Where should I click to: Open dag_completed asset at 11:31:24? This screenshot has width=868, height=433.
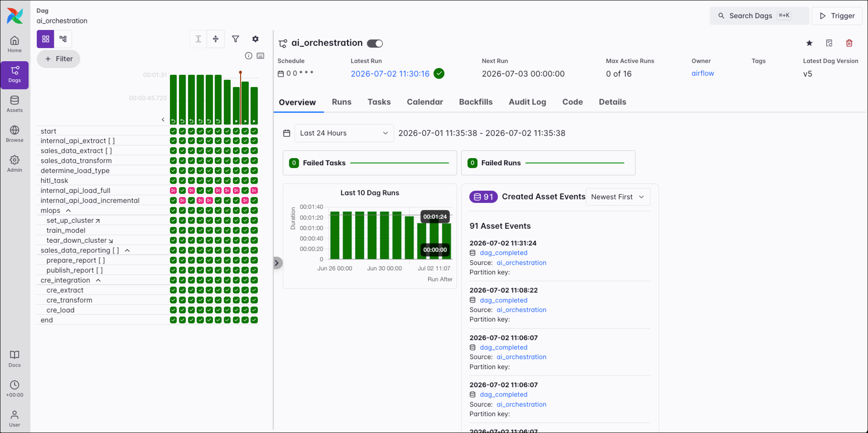503,253
